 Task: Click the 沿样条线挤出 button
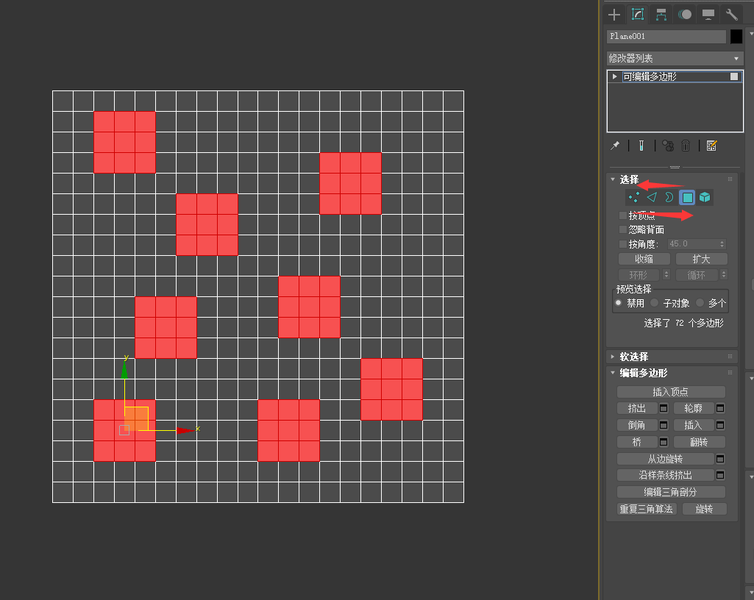[x=666, y=475]
